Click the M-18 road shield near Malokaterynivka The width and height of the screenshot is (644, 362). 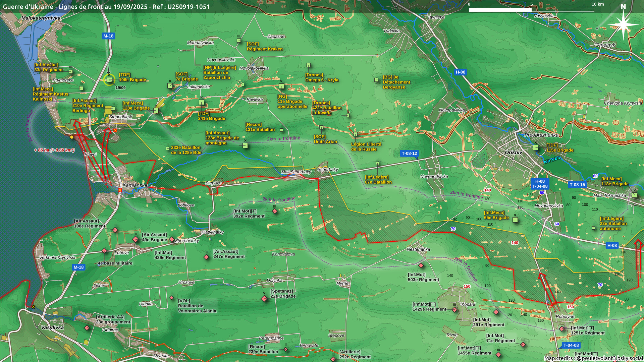coord(108,36)
